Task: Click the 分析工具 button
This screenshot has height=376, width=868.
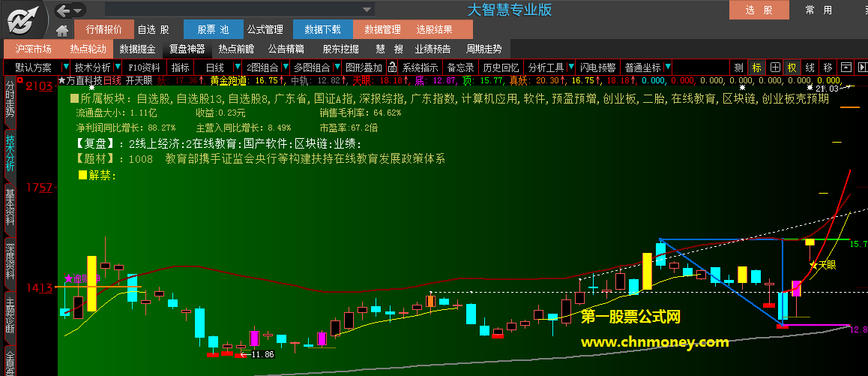Action: point(546,68)
